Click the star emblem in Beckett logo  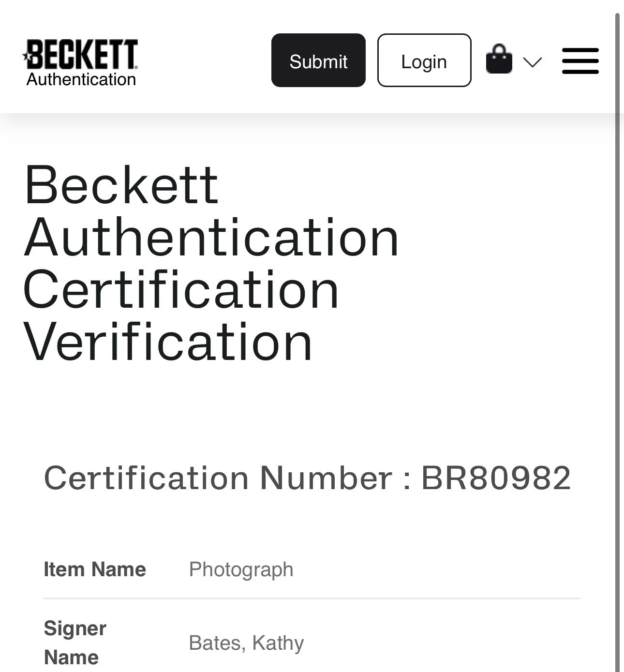28,56
